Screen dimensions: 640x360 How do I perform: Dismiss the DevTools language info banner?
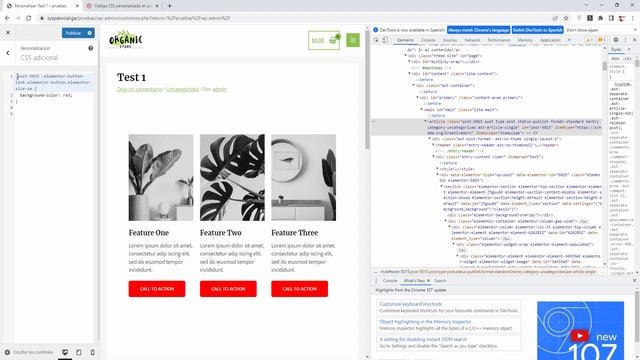pyautogui.click(x=635, y=30)
